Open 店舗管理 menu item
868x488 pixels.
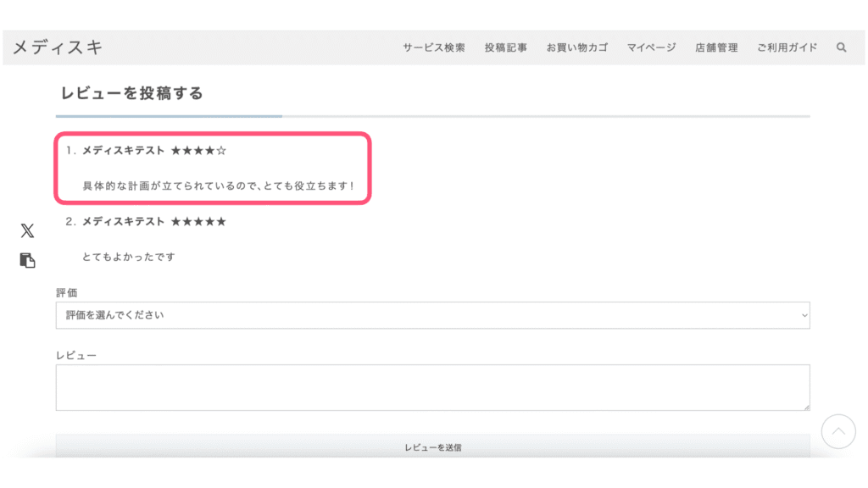tap(716, 47)
